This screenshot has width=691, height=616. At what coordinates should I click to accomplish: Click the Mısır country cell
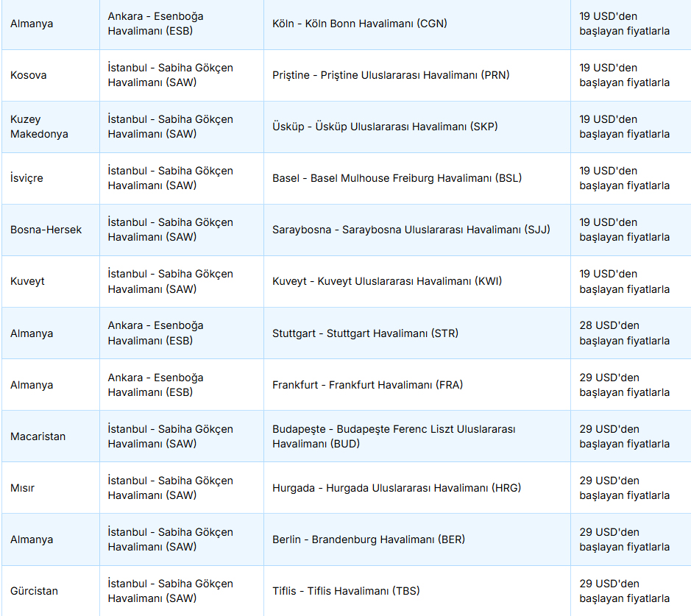click(x=22, y=488)
